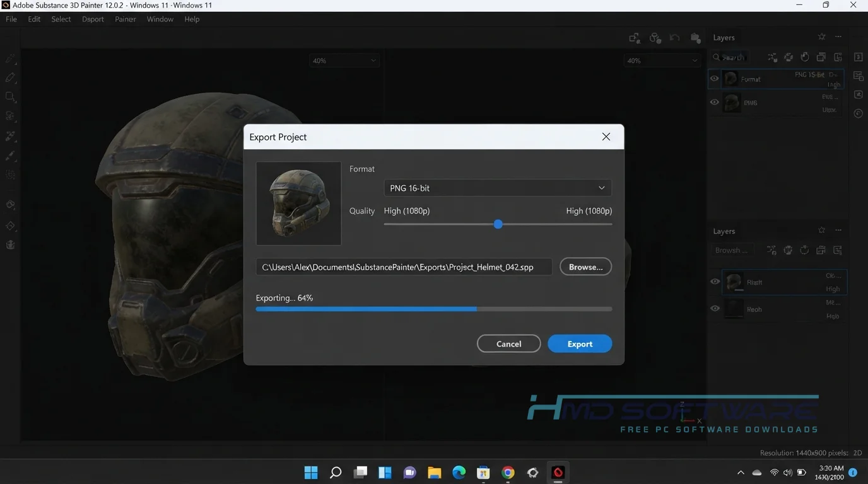Click the star icon in lower Layers panel header

821,231
